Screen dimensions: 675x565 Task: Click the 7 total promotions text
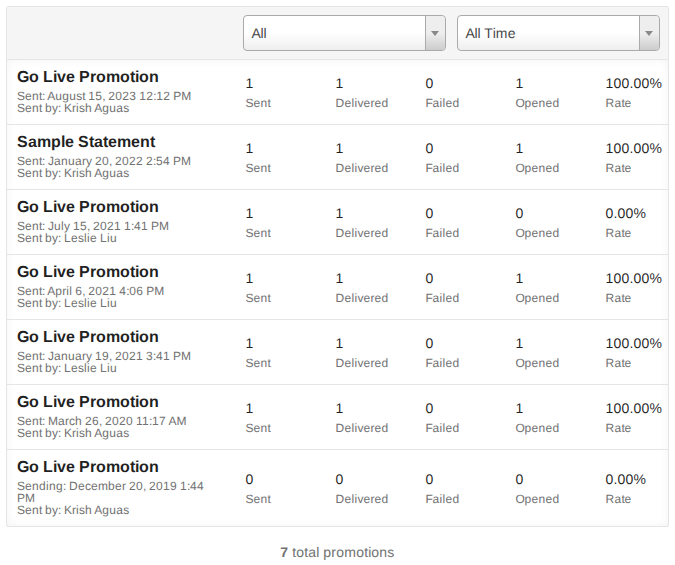click(337, 552)
